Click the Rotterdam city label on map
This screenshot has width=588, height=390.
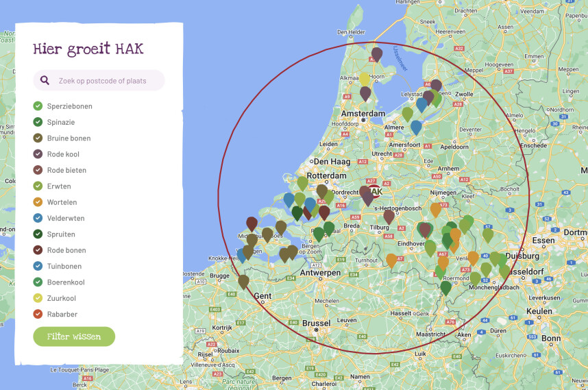click(x=327, y=175)
